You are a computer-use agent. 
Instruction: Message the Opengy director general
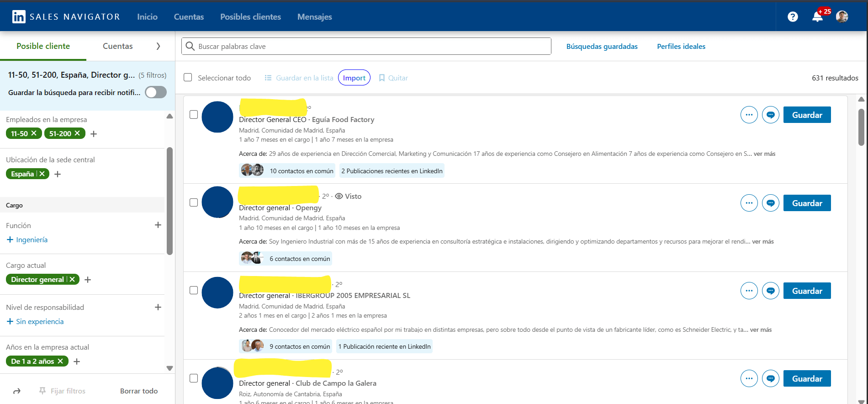[770, 203]
